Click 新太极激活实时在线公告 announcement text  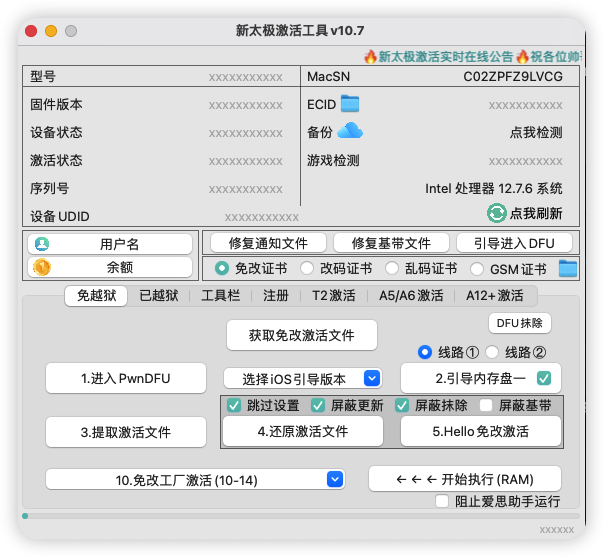tap(446, 57)
